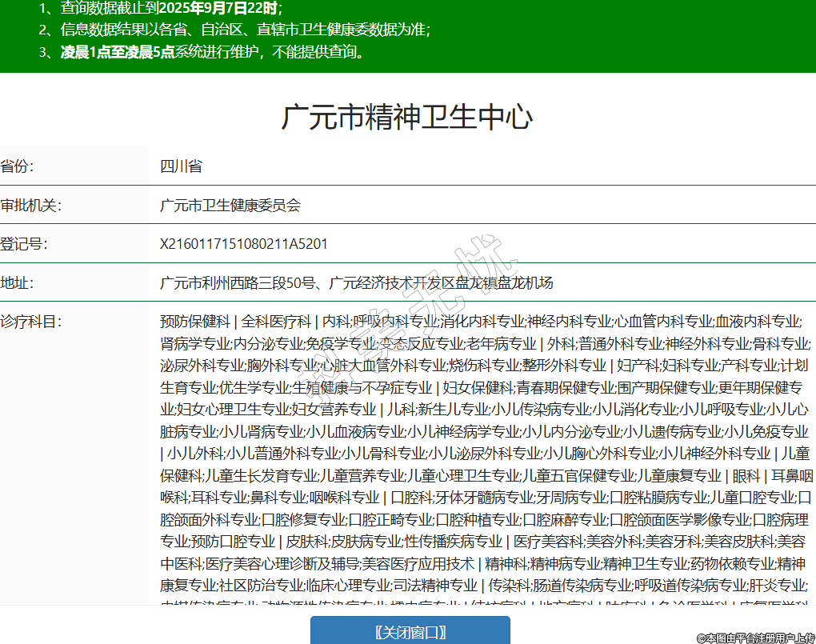The image size is (816, 644).
Task: Click the 本图由平台注册用户上传 watermark text
Action: click(755, 638)
